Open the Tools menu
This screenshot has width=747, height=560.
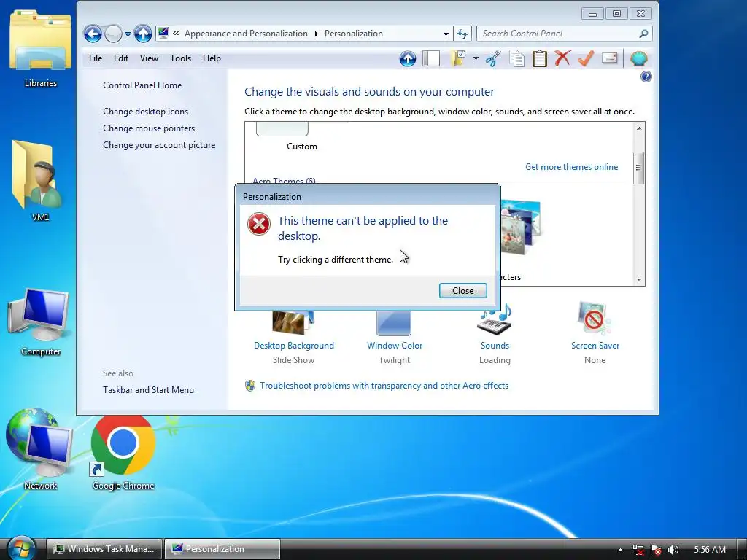[180, 58]
